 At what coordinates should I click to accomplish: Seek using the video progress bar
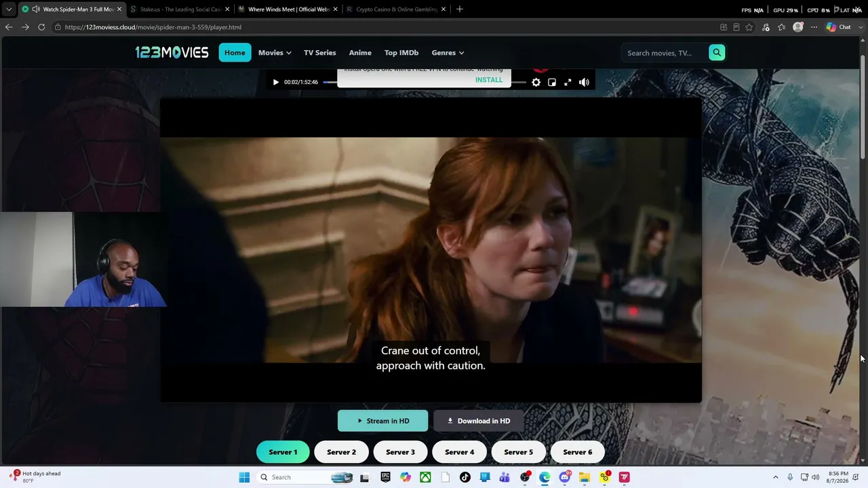(424, 82)
